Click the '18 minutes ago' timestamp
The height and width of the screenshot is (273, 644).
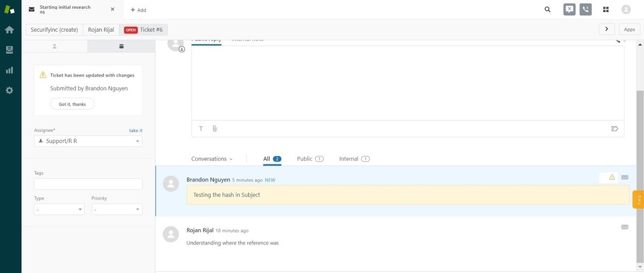pos(232,231)
